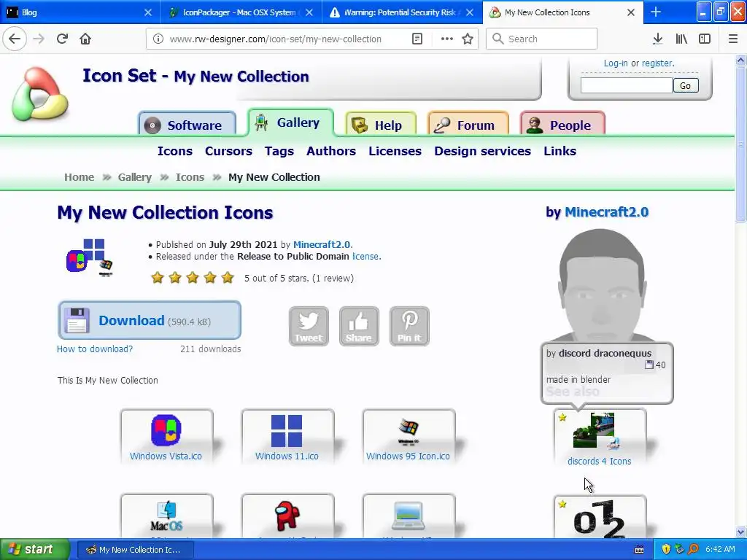Viewport: 747px width, 560px height.
Task: Download the icon set (590.4 kB)
Action: pyautogui.click(x=149, y=321)
